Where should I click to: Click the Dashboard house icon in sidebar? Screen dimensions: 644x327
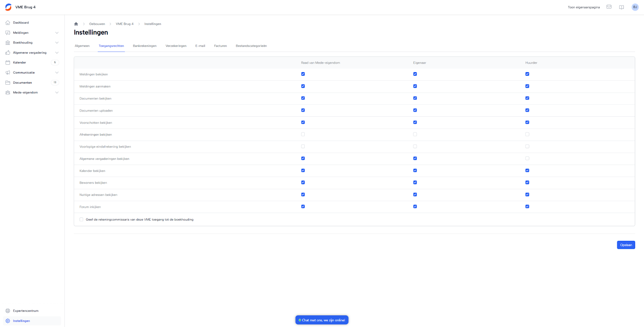(8, 23)
